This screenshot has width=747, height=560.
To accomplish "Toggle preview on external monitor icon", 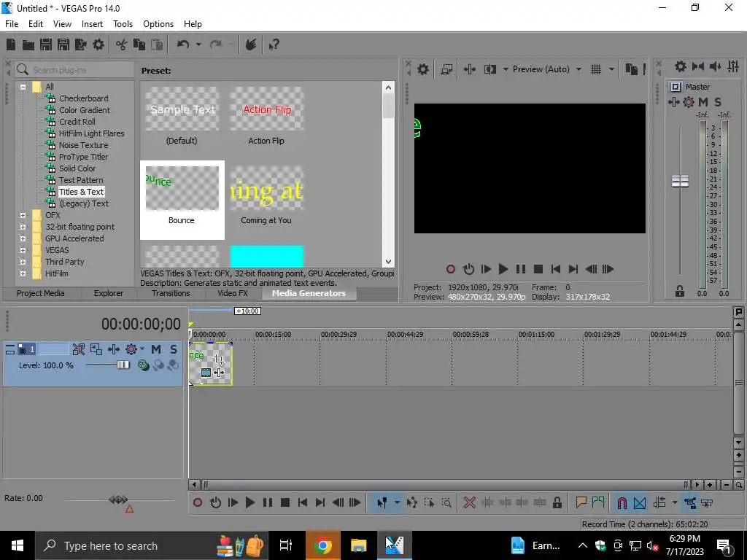I will coord(446,69).
